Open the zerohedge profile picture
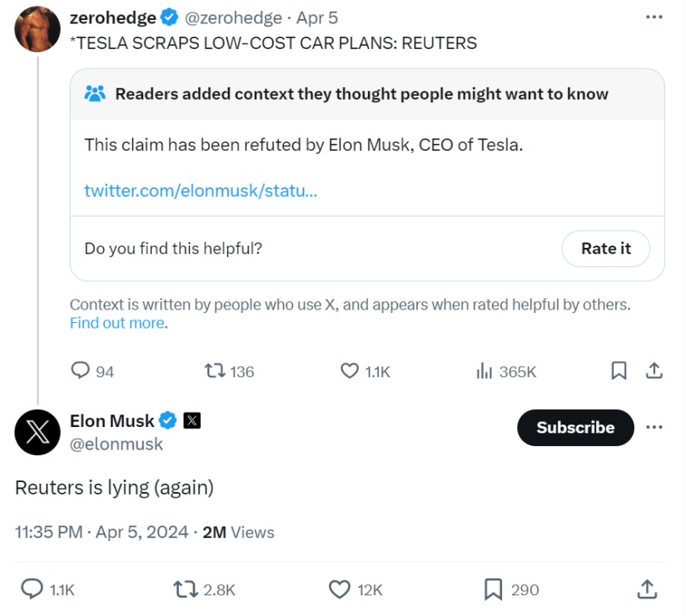This screenshot has width=691, height=616. (37, 29)
